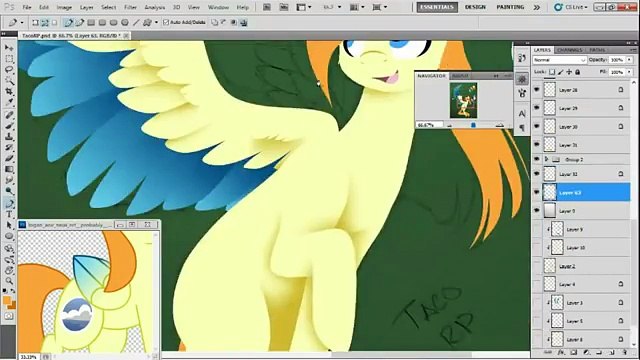
Task: Open custom shape options arrow
Action: (156, 23)
